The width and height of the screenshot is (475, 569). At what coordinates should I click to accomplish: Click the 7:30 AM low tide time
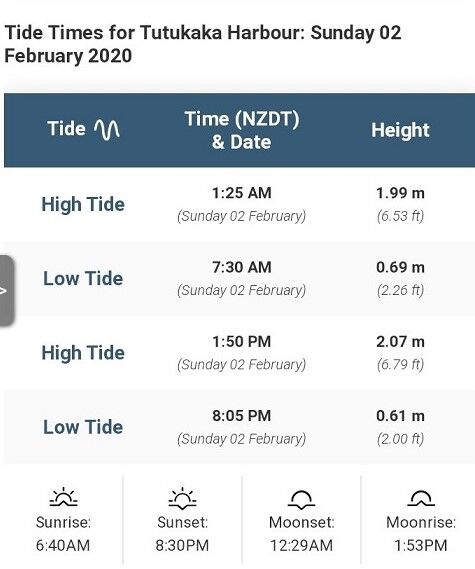click(x=242, y=267)
